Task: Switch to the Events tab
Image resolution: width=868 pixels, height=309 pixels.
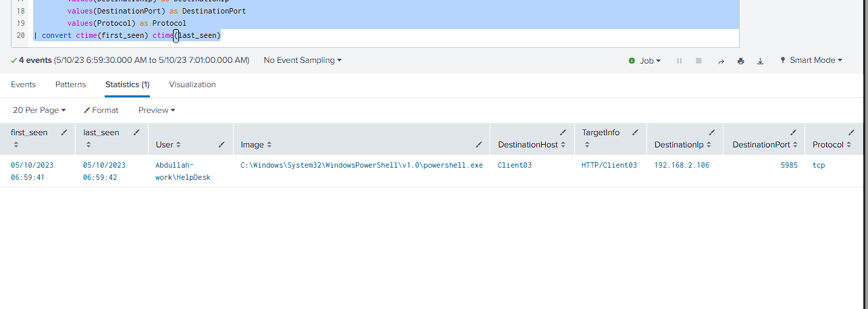Action: point(23,85)
